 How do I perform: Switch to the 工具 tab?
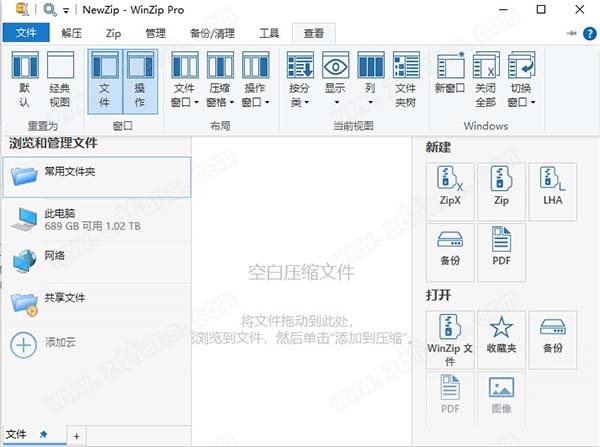tap(269, 33)
